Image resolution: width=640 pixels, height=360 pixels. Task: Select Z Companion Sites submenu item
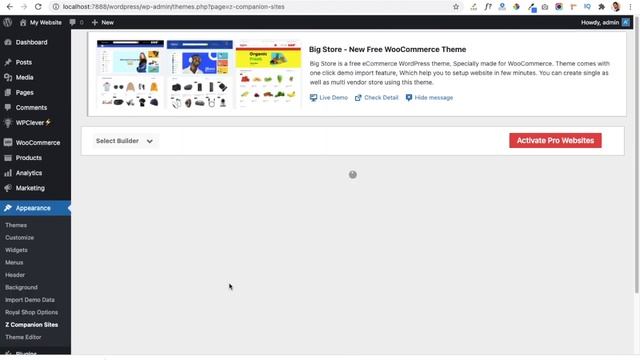click(x=31, y=324)
